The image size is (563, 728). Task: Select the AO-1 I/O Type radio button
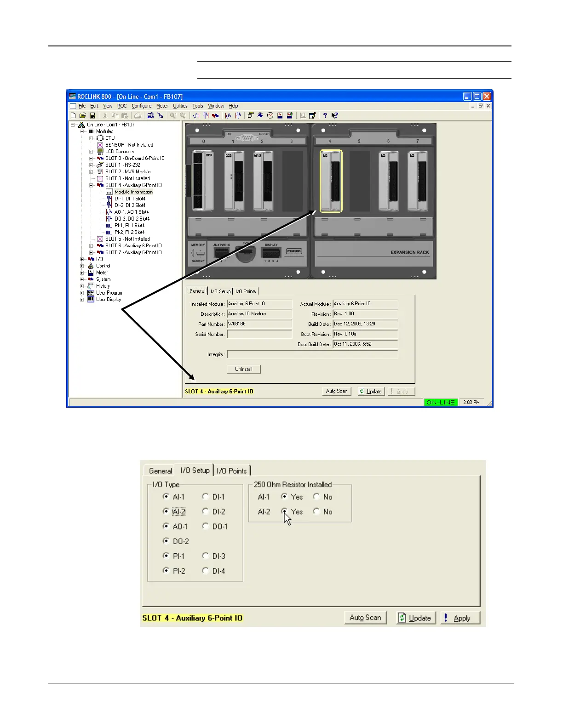(x=166, y=526)
